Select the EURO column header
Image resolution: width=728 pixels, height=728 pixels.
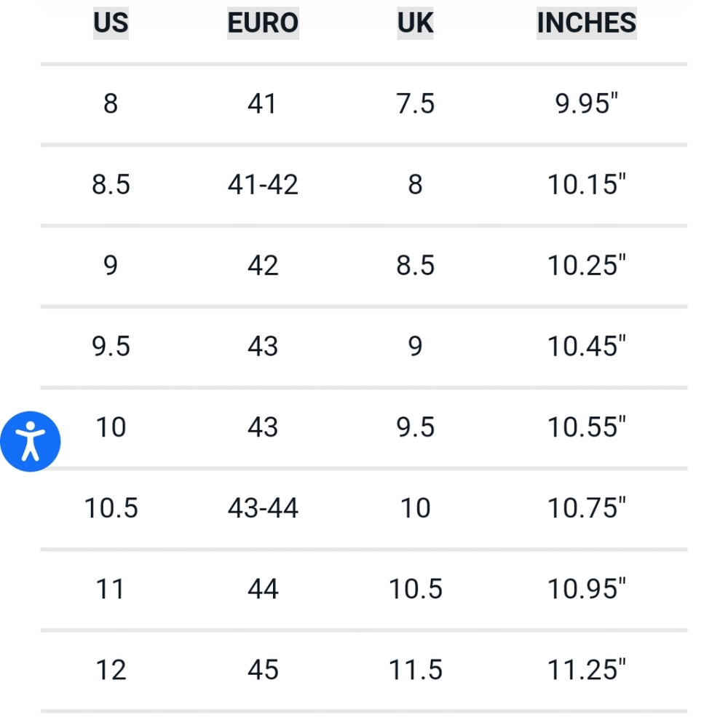(263, 23)
